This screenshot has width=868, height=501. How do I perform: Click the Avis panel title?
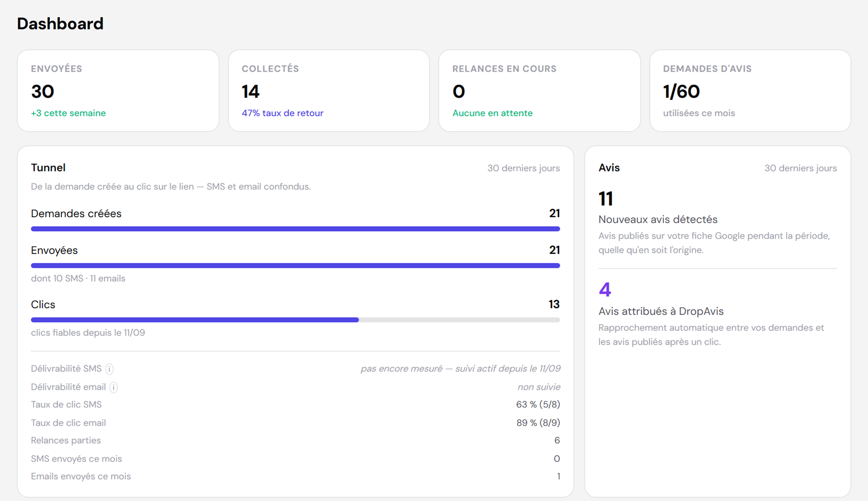(x=609, y=168)
